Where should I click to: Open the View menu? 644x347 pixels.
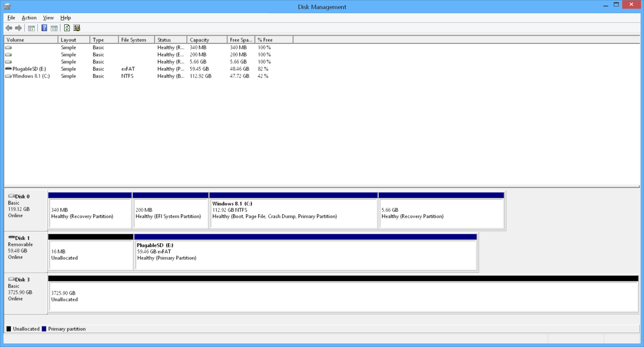[48, 18]
